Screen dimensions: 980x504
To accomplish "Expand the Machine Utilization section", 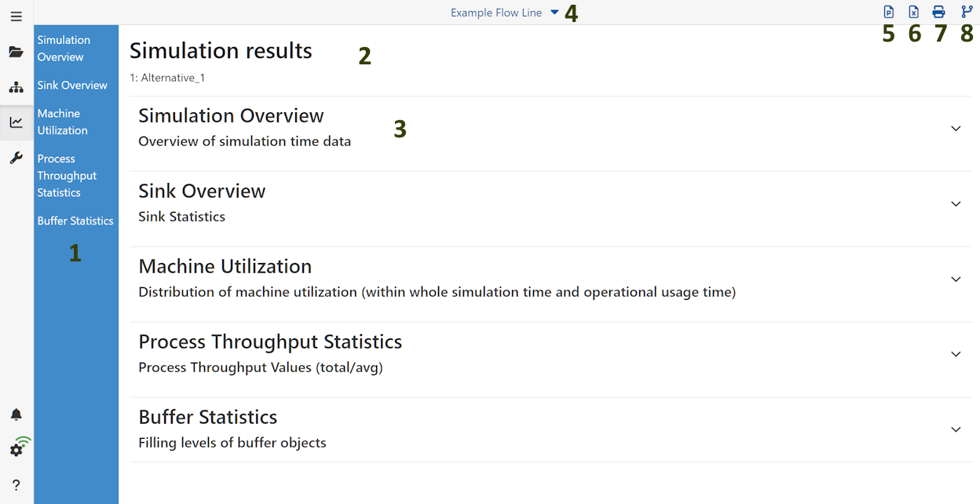I will coord(956,279).
